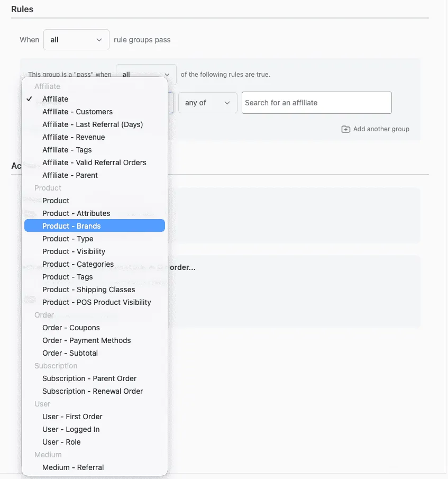Choose 'Affiliate - Last Referral (Days)'
Viewport: 448px width, 479px height.
(95, 124)
